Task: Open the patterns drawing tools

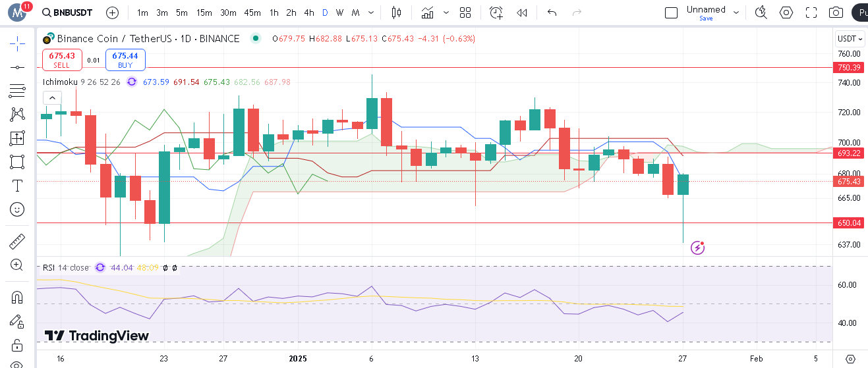Action: click(x=18, y=115)
